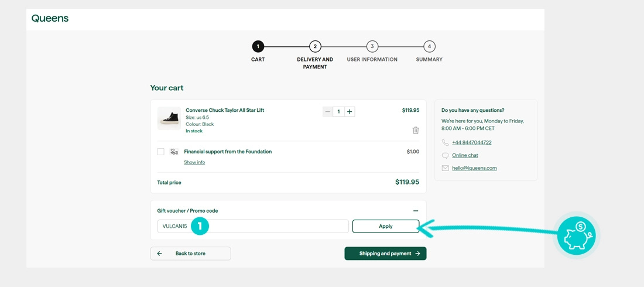644x287 pixels.
Task: Apply the promo code
Action: point(386,226)
